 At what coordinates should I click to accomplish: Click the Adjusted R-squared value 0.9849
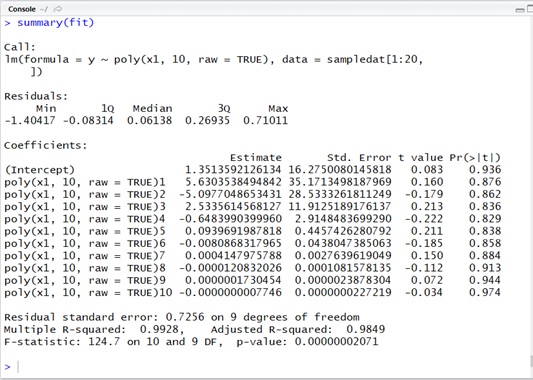(x=365, y=329)
